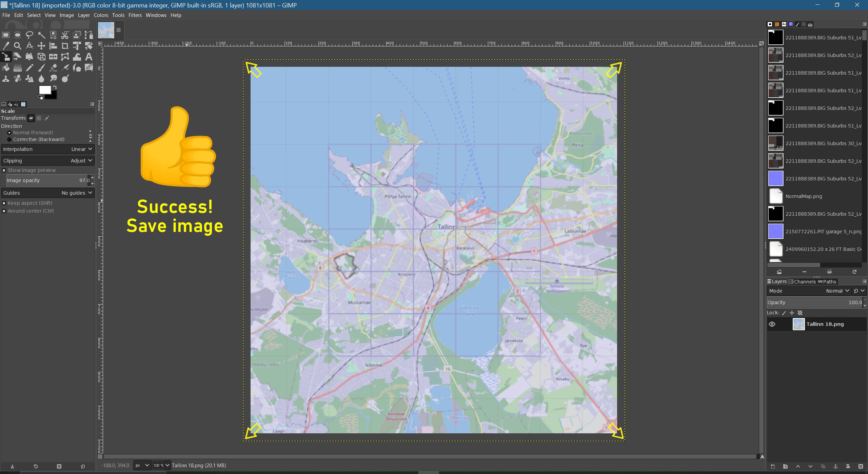This screenshot has width=868, height=474.
Task: Activate the Bucket Fill tool
Action: [6, 68]
